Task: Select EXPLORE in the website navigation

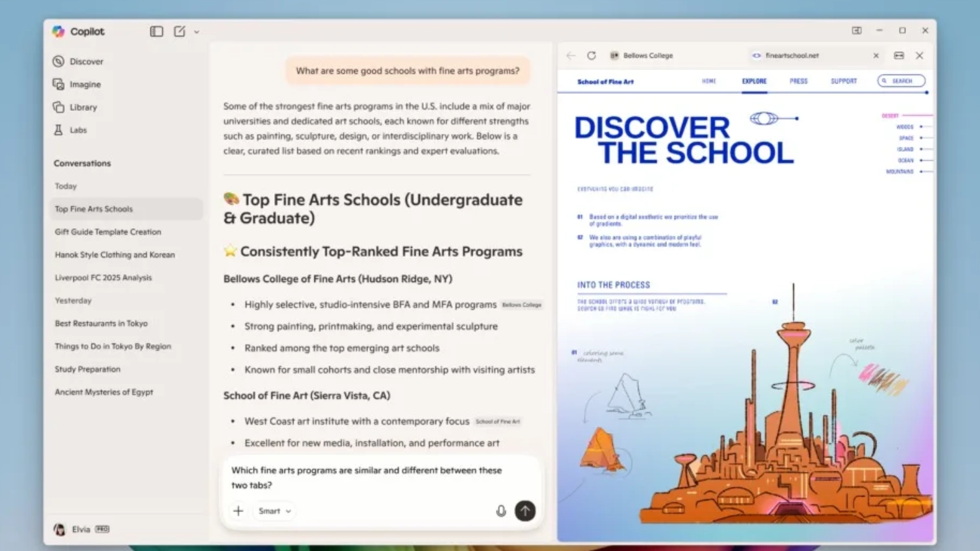Action: point(754,81)
